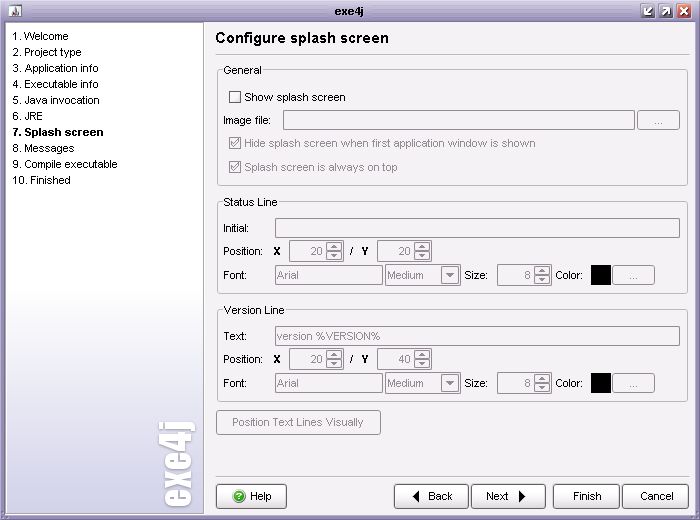Viewport: 700px width, 520px height.
Task: Go to step 4. Executable info
Action: [x=55, y=84]
